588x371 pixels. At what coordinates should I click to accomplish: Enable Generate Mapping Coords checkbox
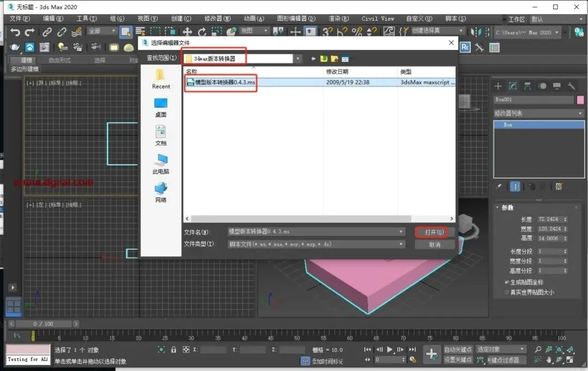(507, 282)
